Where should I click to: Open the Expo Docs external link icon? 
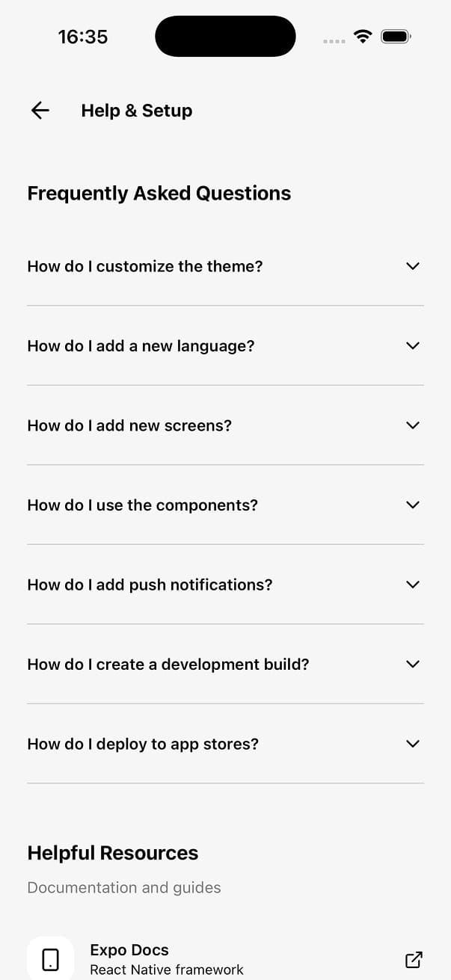[x=413, y=959]
